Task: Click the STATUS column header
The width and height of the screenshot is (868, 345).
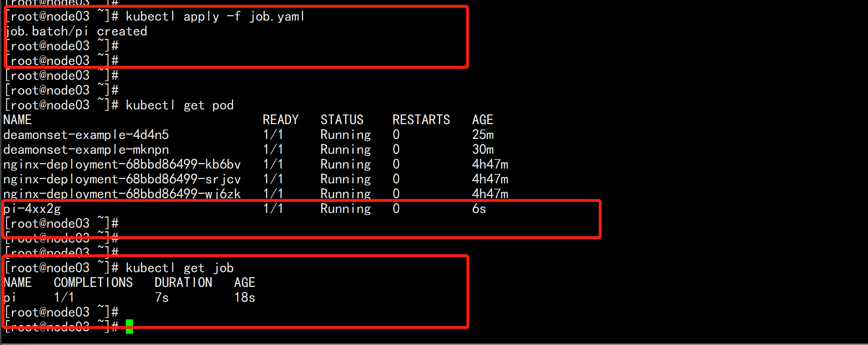Action: point(342,120)
